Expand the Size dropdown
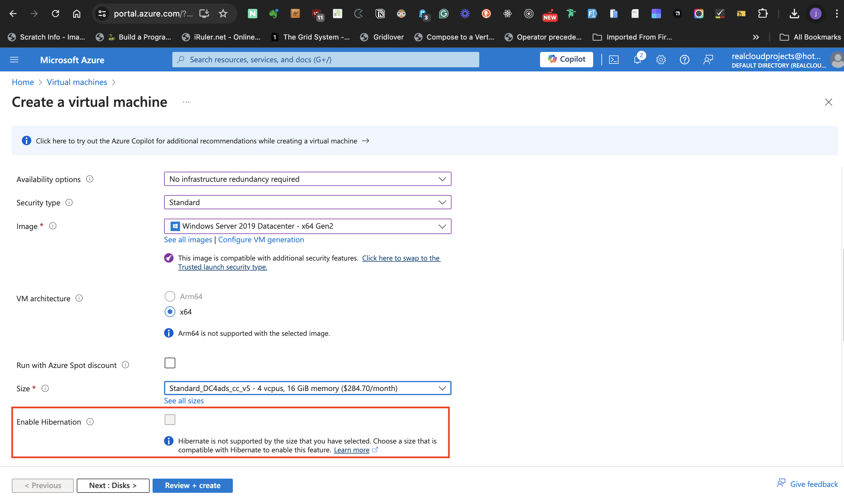 307,388
